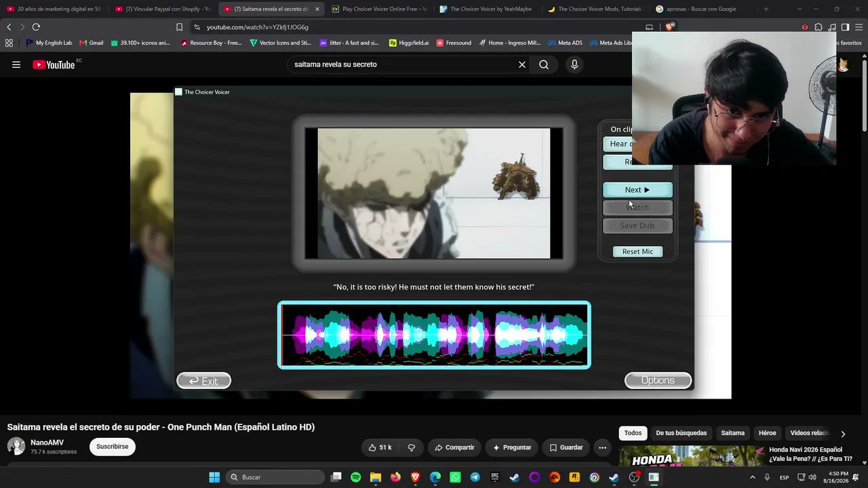Open the 'Meta ADS' bookmark
This screenshot has width=868, height=488.
tap(564, 43)
